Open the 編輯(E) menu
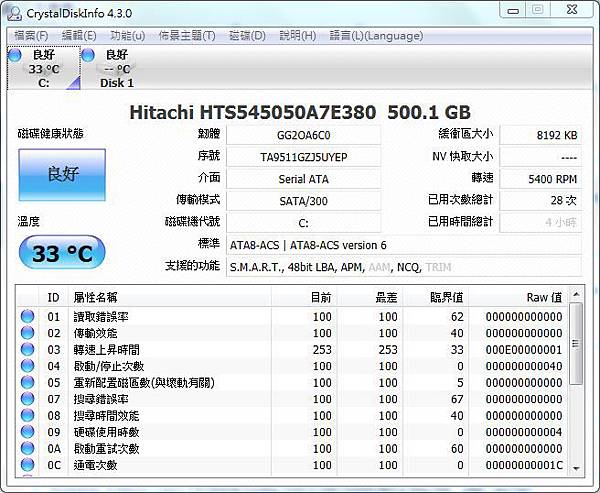This screenshot has height=493, width=600. [x=79, y=36]
